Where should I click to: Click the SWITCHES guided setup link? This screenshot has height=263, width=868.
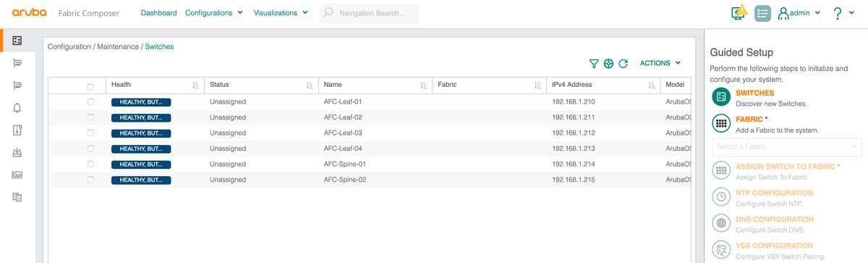coord(754,93)
